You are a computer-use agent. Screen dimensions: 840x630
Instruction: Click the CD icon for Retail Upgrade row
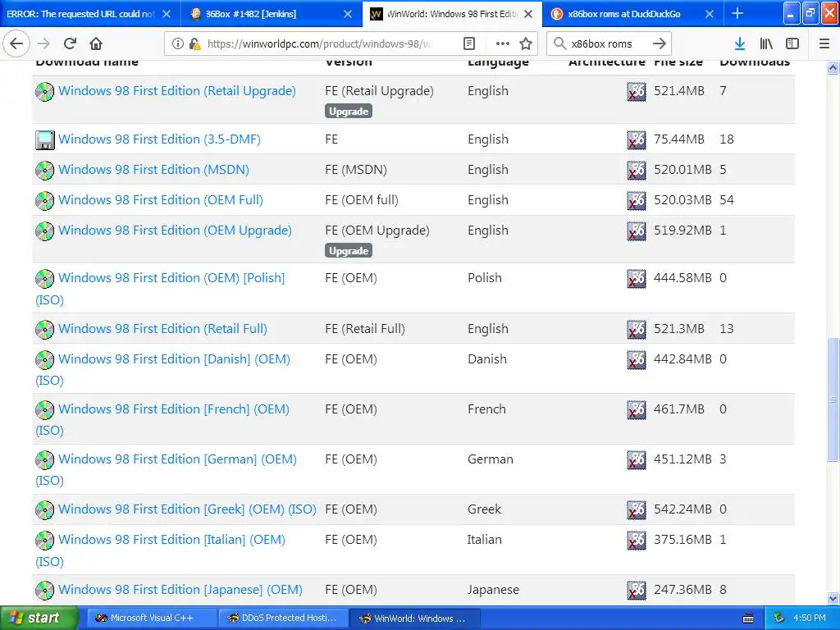click(45, 92)
